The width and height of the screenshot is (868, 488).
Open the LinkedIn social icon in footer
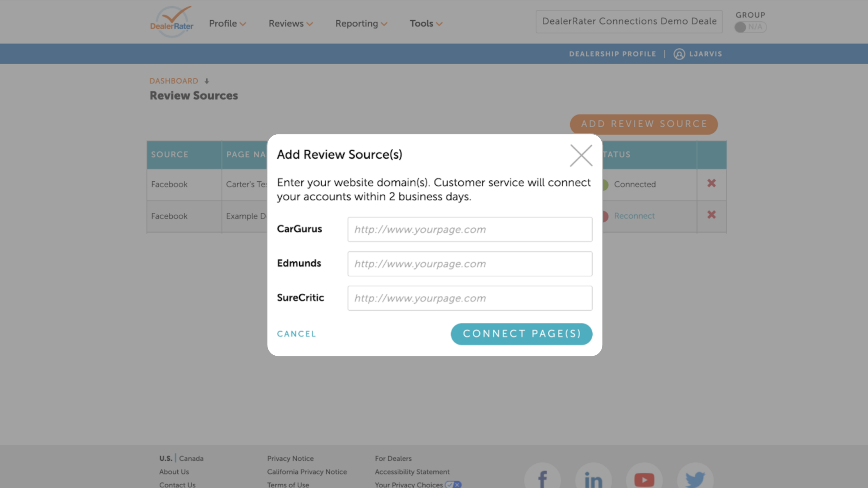coord(593,477)
